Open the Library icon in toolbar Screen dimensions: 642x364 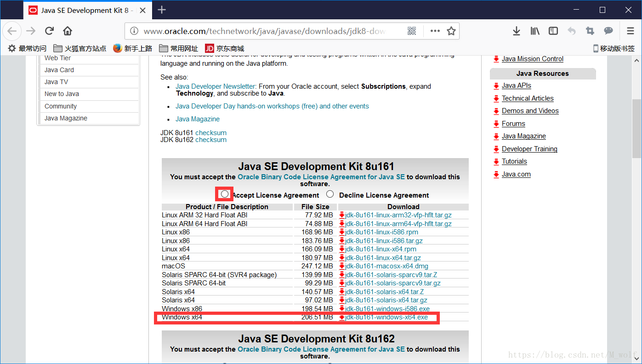535,31
